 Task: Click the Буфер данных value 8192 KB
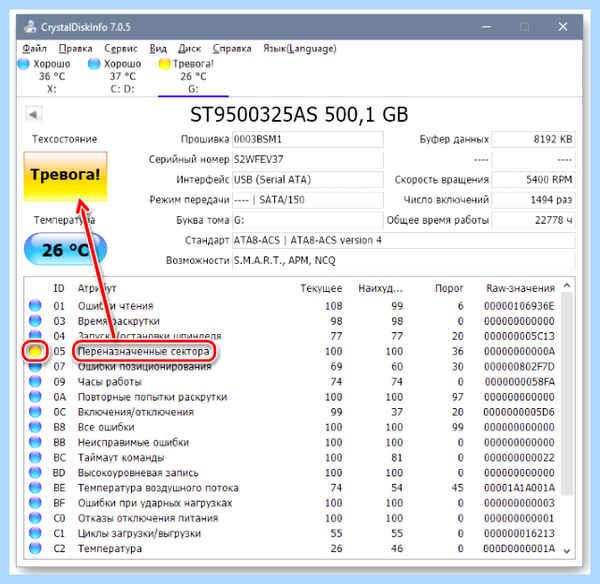click(533, 139)
